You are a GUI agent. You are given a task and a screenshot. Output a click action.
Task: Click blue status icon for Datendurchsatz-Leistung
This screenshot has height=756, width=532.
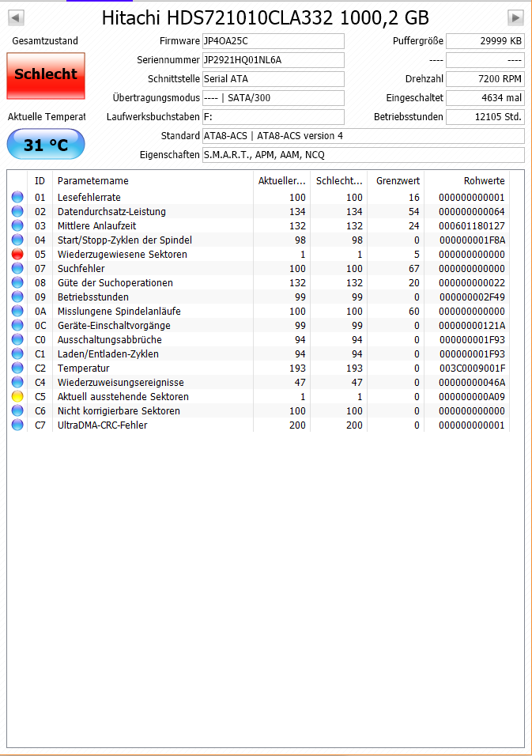coord(17,211)
